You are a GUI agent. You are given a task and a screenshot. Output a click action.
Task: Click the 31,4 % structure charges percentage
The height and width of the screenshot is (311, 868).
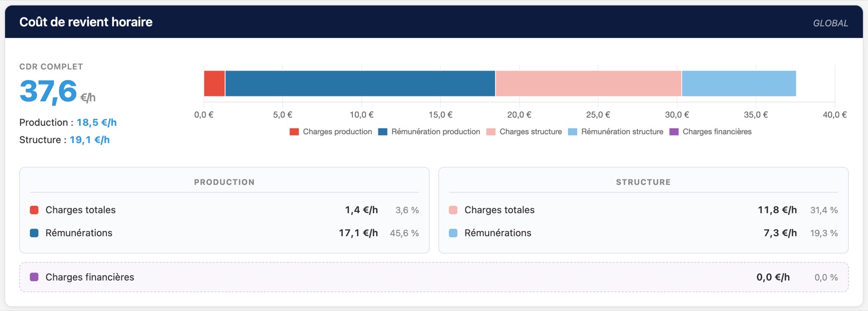coord(824,210)
